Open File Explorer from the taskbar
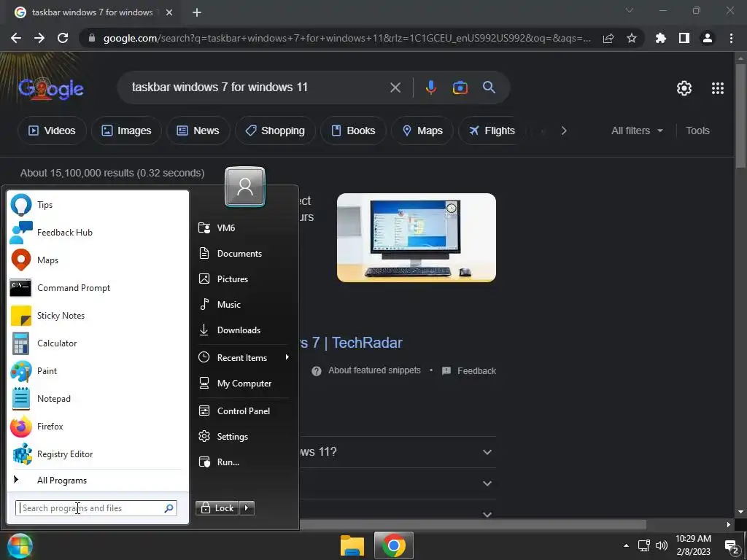The width and height of the screenshot is (747, 560). [352, 545]
